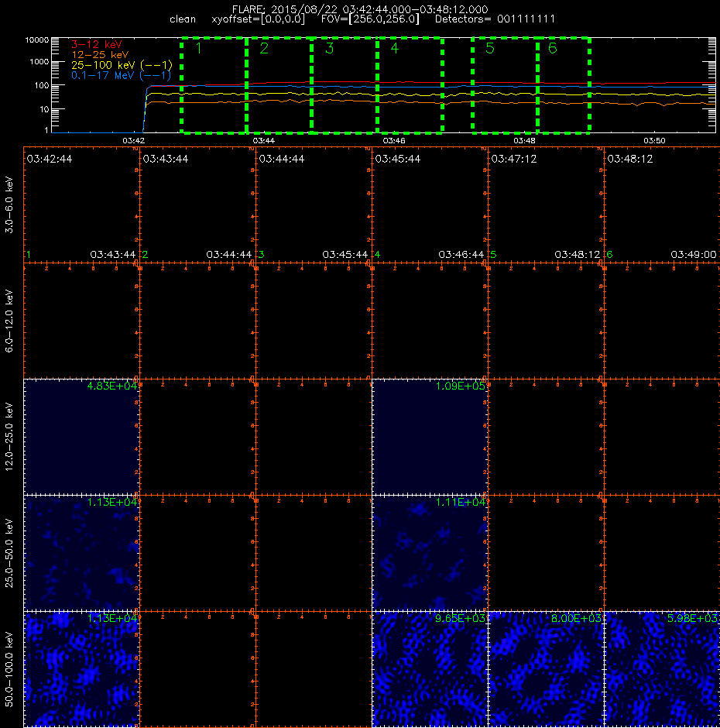720x728 pixels.
Task: Click the red '3-12 keV' legend entry
Action: (x=97, y=45)
